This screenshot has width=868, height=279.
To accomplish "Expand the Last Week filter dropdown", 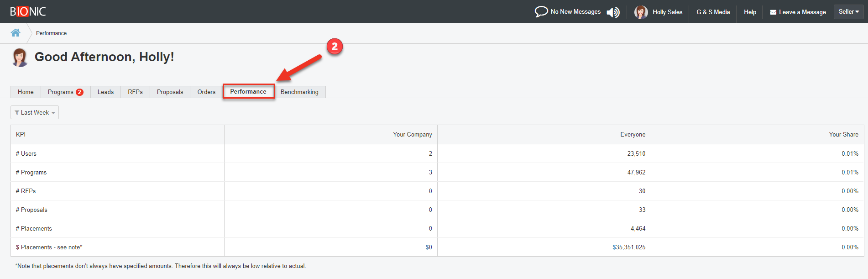I will pyautogui.click(x=35, y=113).
